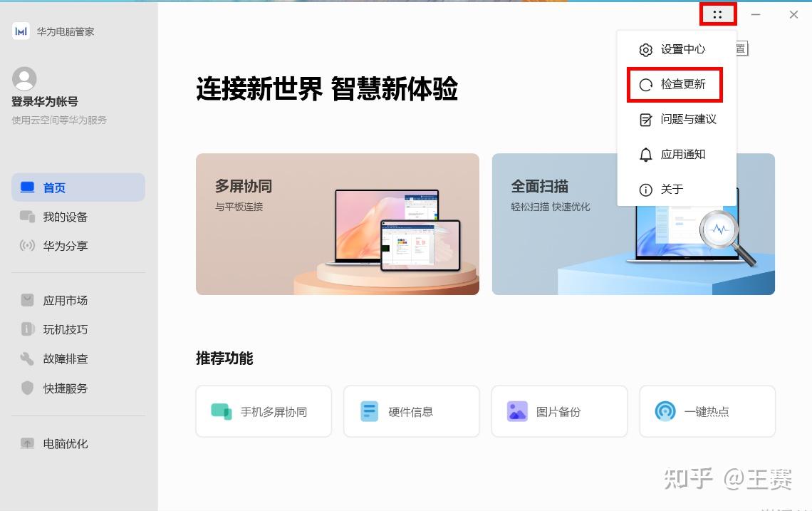
Task: Click 登录华为帐号 to log in
Action: coord(45,102)
